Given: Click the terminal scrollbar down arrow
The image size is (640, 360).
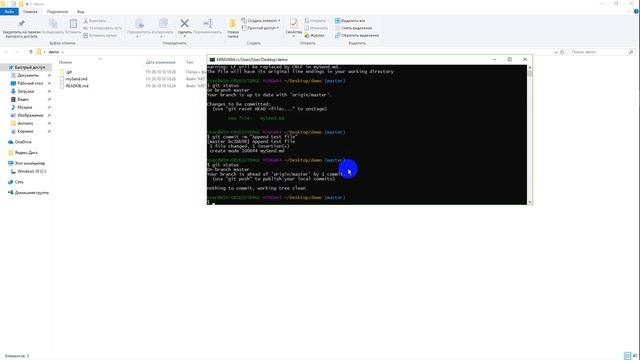Looking at the screenshot, I should click(x=530, y=202).
